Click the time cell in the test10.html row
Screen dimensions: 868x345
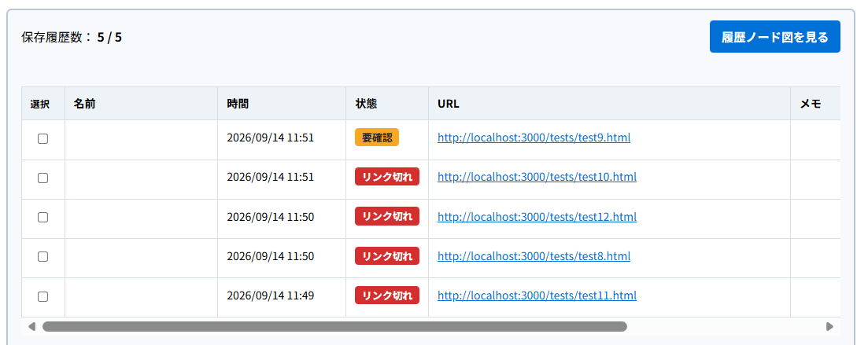point(282,179)
